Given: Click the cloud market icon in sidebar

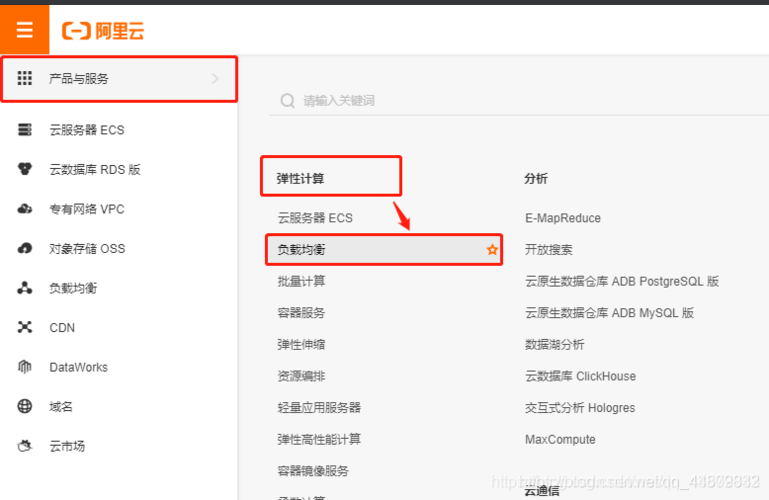Looking at the screenshot, I should [25, 446].
